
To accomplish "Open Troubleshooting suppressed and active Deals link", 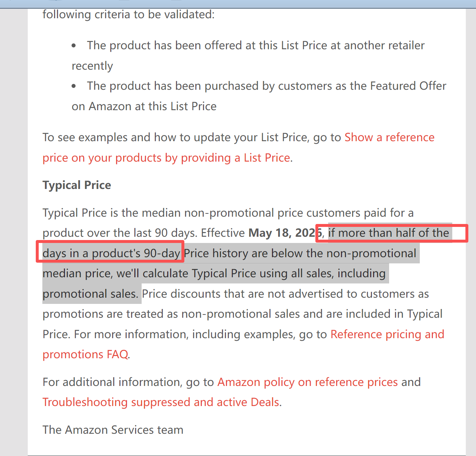I will tap(161, 402).
